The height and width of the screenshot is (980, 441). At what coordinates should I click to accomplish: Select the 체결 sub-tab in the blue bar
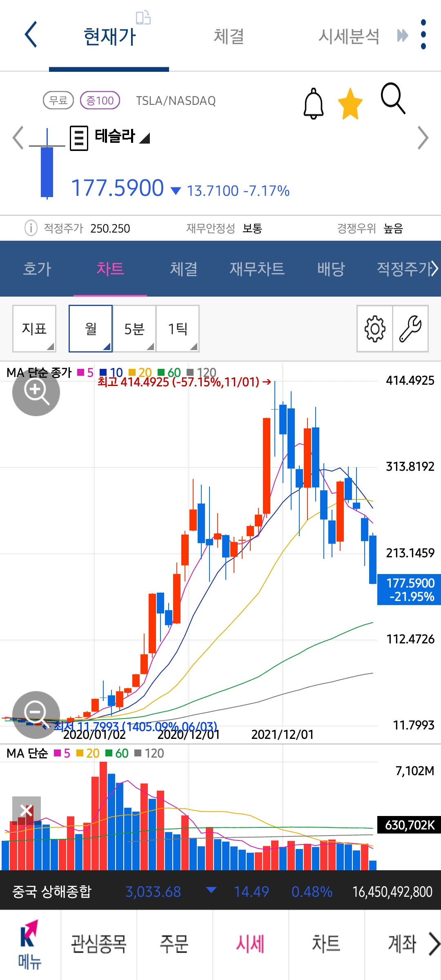(184, 268)
